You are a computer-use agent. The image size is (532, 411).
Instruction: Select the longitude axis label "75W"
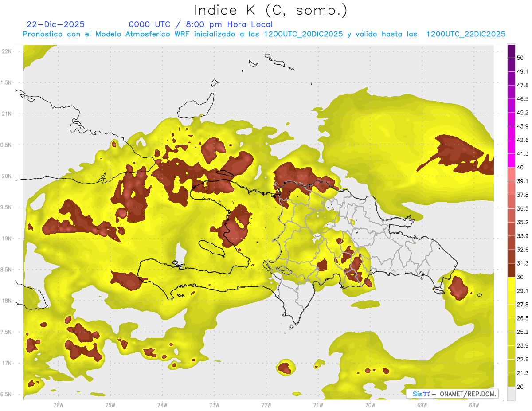click(110, 405)
